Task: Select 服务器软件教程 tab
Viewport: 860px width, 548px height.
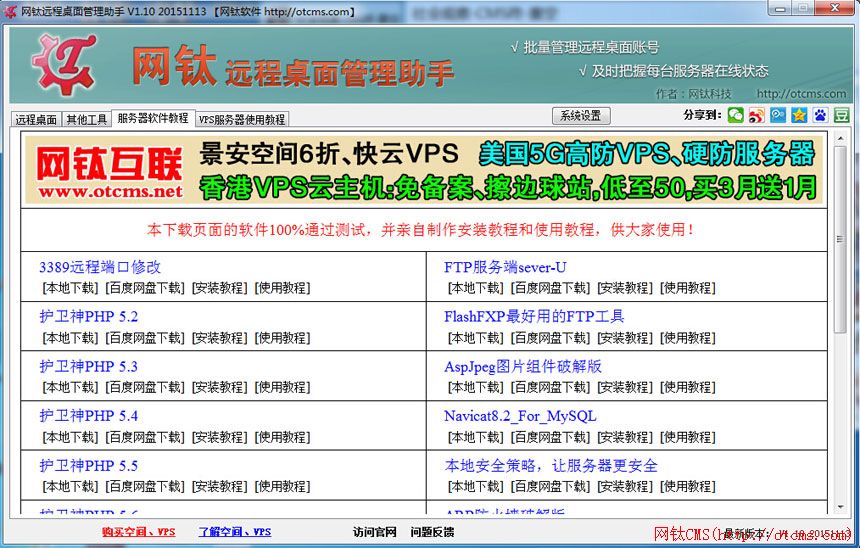Action: tap(153, 118)
